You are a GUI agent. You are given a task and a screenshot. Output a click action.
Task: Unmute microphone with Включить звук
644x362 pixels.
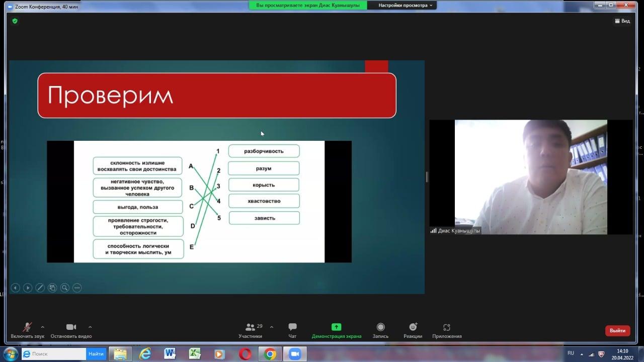pyautogui.click(x=27, y=330)
